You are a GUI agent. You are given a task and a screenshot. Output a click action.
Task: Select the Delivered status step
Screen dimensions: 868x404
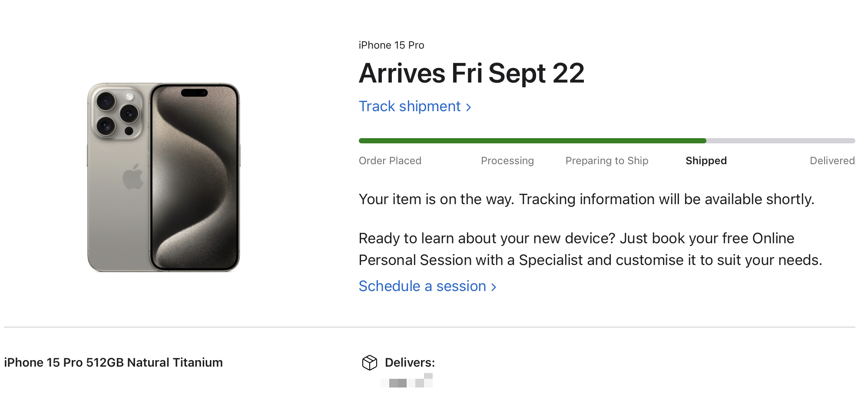tap(832, 161)
